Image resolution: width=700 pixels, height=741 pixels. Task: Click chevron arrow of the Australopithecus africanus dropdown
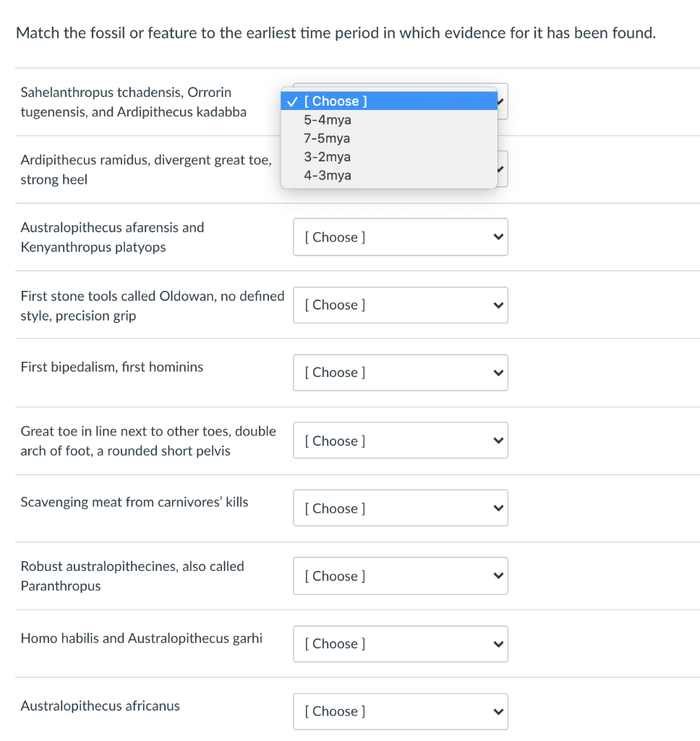(x=497, y=711)
